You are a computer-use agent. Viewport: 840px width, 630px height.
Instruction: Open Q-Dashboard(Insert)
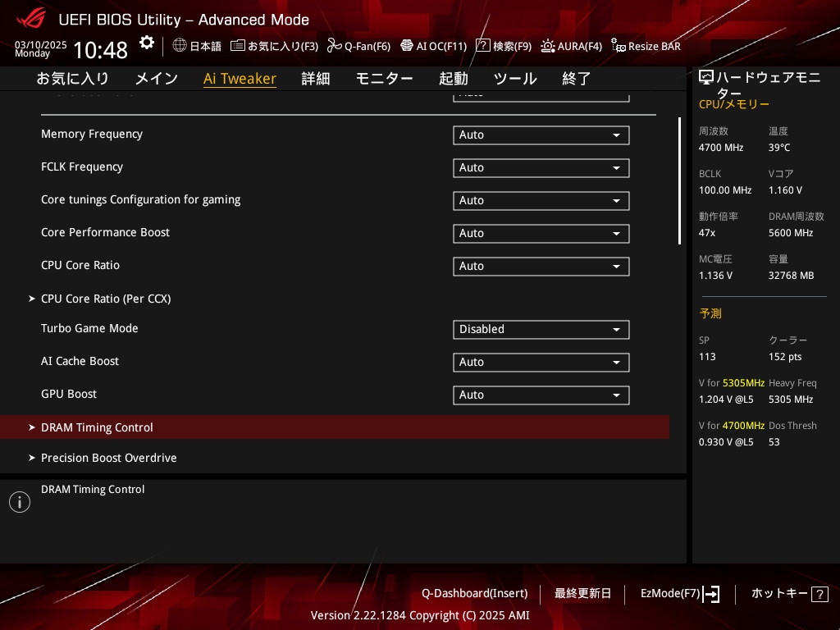coord(475,593)
